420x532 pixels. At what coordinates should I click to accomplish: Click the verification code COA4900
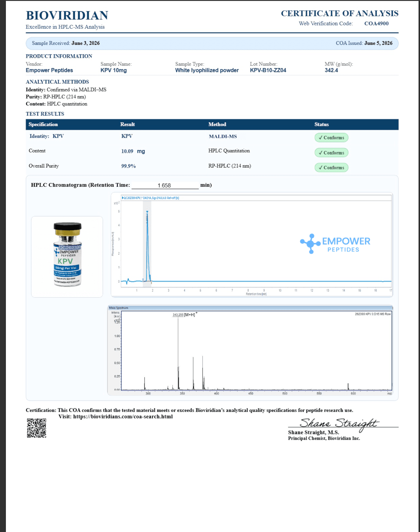(x=376, y=23)
